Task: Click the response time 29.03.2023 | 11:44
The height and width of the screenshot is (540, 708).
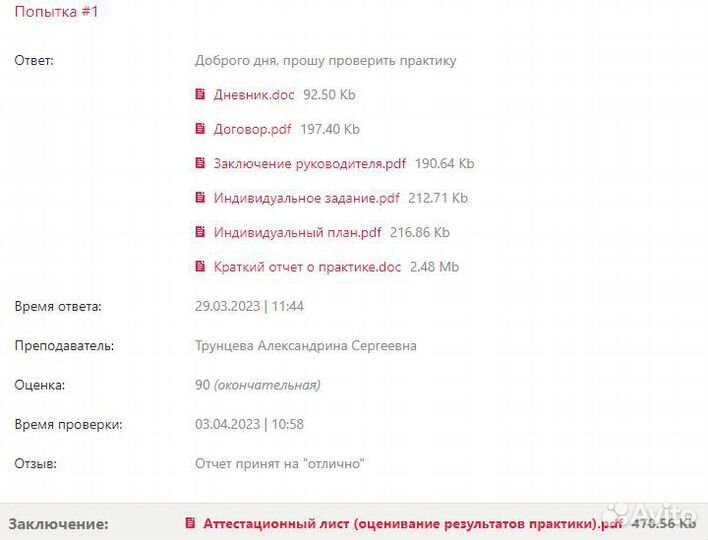Action: pyautogui.click(x=249, y=306)
